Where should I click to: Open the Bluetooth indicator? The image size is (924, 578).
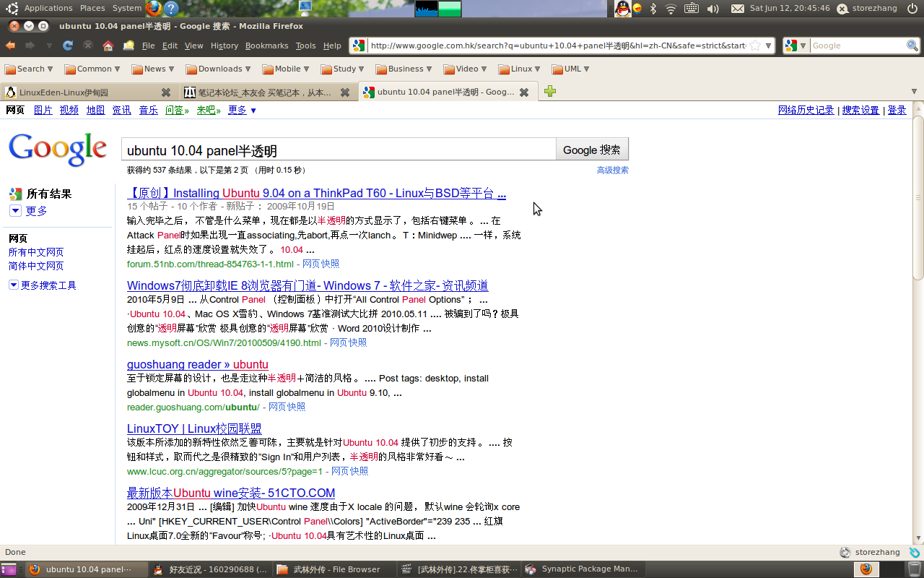(653, 9)
